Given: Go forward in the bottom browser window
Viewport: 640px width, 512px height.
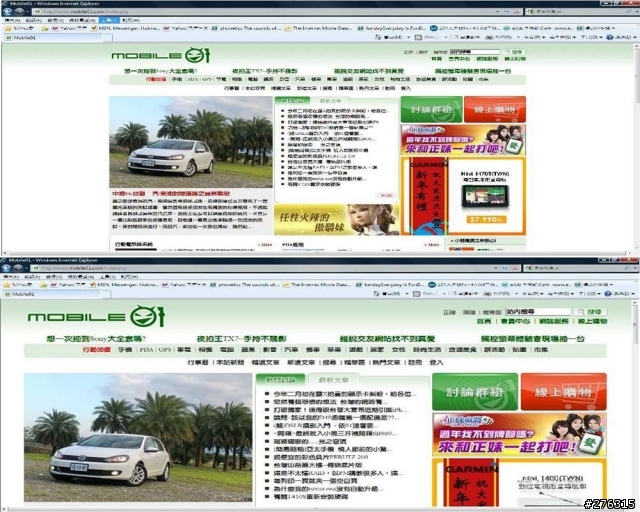Looking at the screenshot, I should click(18, 267).
